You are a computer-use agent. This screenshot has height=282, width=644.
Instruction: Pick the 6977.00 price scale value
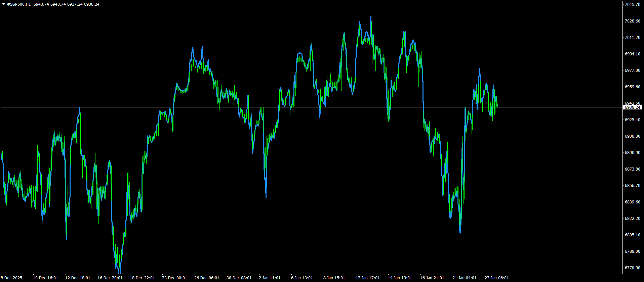(x=632, y=70)
